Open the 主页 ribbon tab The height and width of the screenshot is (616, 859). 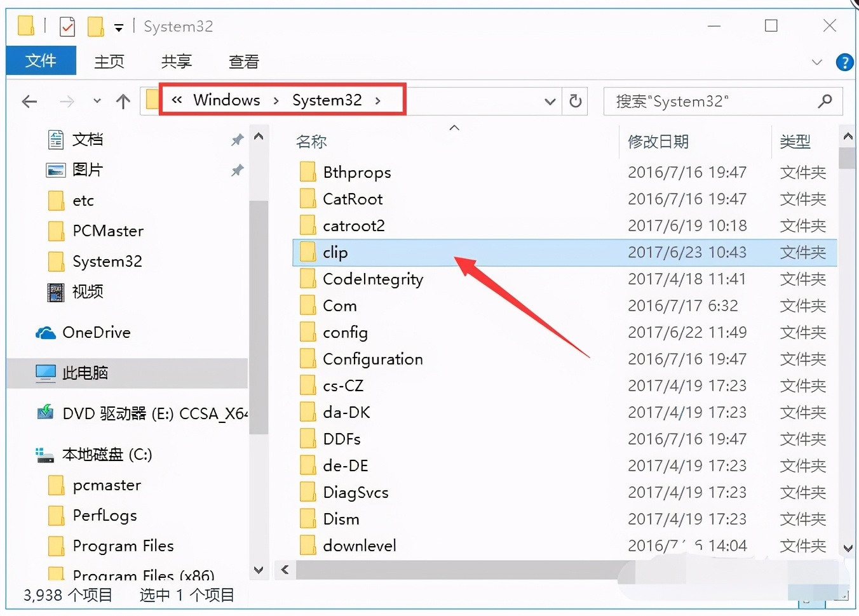109,61
